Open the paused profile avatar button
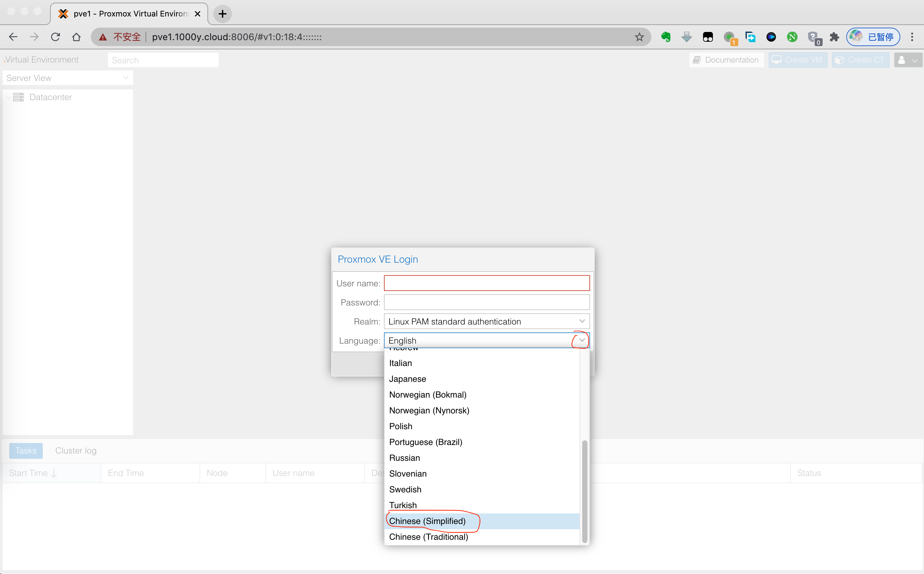Viewport: 924px width, 574px height. 873,37
